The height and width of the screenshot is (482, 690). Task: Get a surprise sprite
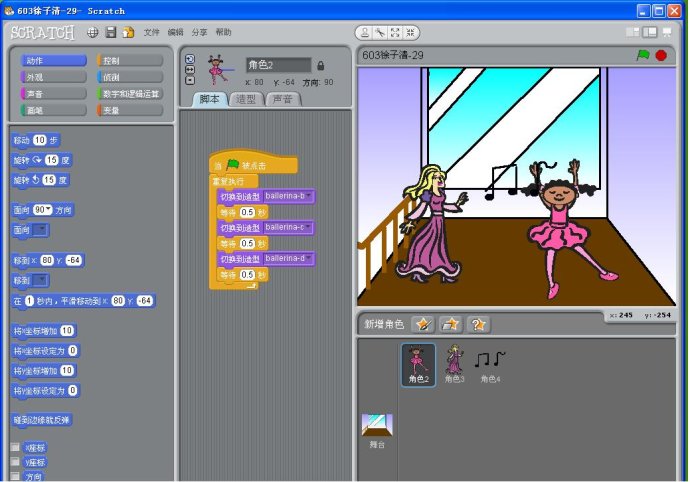(x=478, y=324)
